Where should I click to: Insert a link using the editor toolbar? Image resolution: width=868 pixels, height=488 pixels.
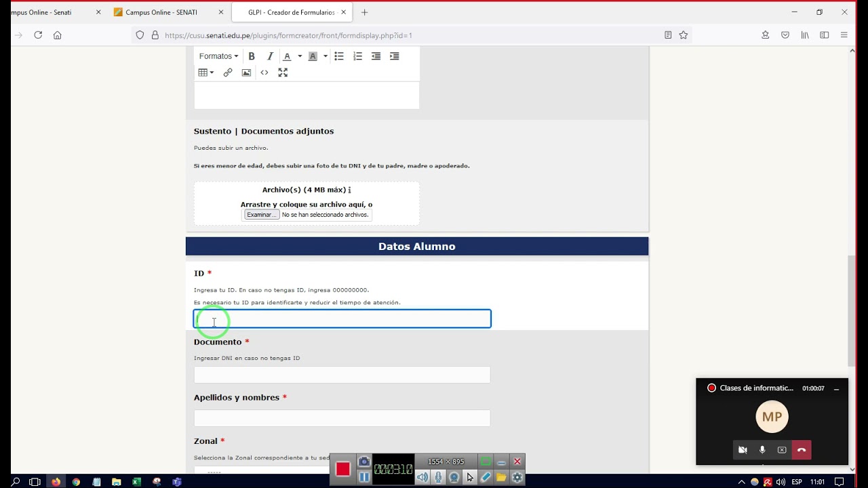(x=227, y=73)
